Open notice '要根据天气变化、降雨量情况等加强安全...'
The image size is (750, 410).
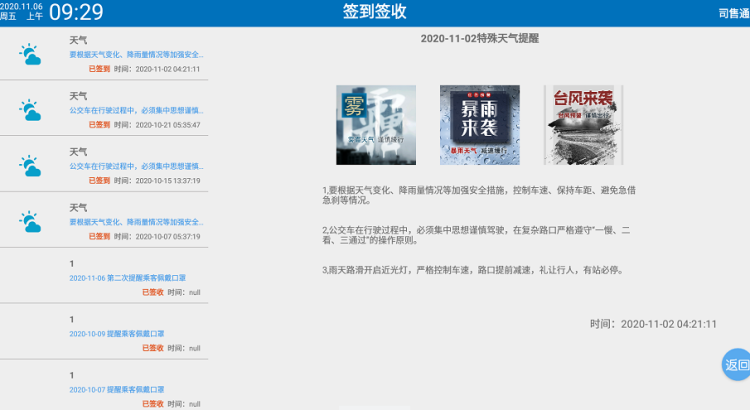[x=137, y=54]
